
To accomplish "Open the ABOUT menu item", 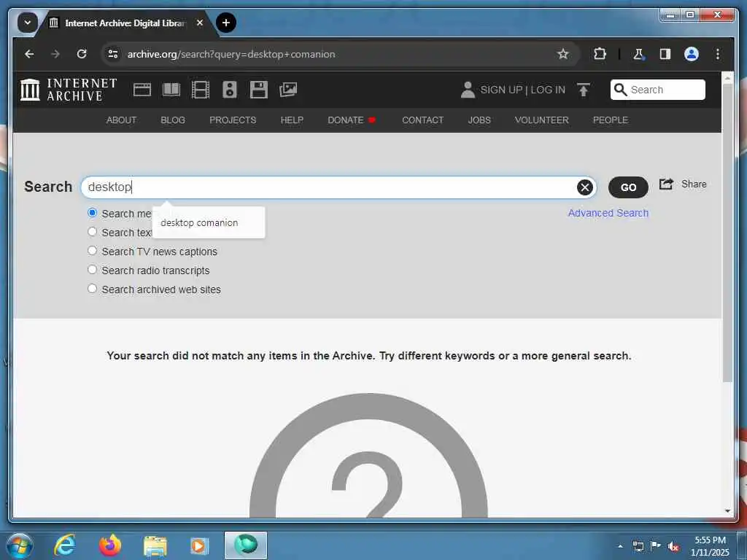I will (x=122, y=120).
